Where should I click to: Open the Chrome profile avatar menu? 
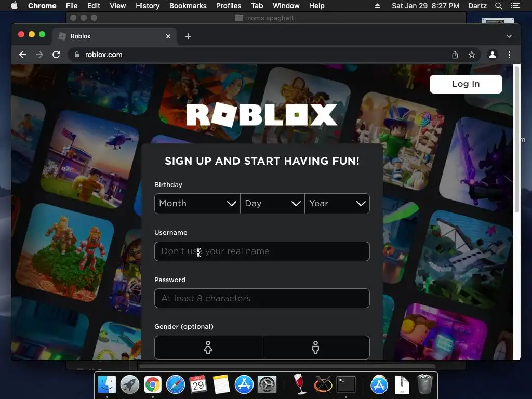[493, 55]
